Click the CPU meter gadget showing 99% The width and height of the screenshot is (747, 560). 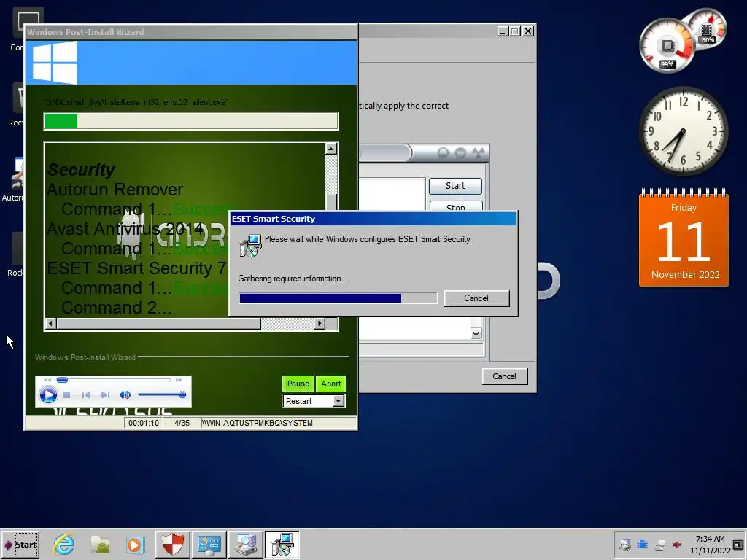(667, 46)
